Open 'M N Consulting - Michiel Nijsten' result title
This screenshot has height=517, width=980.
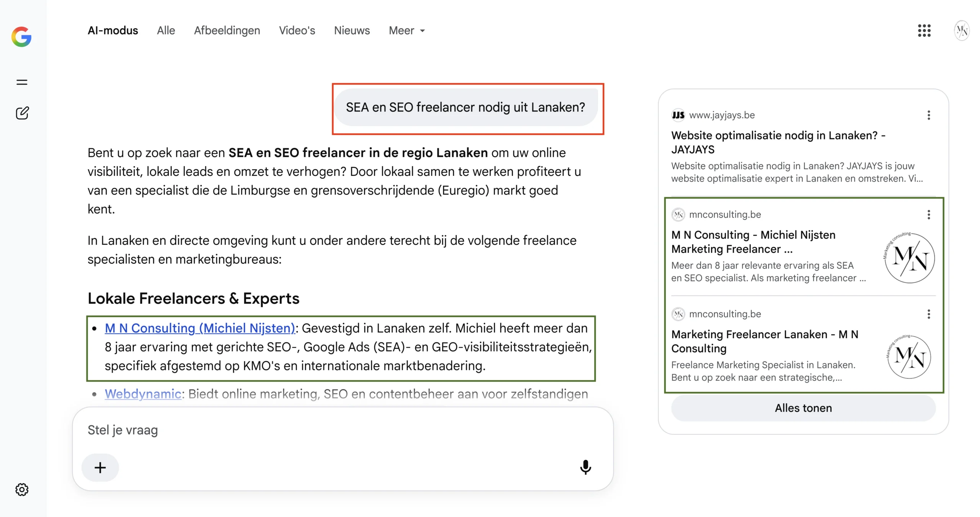pyautogui.click(x=753, y=242)
